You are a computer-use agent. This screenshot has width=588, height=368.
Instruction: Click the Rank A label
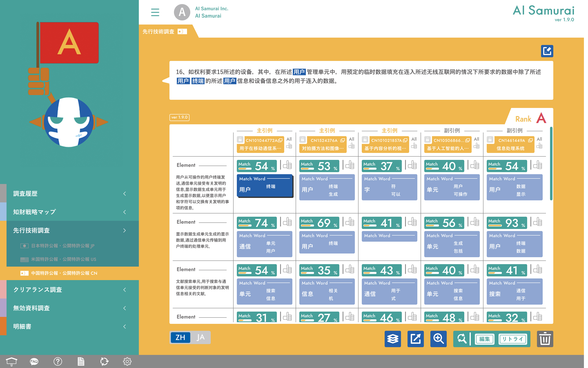[x=530, y=118]
